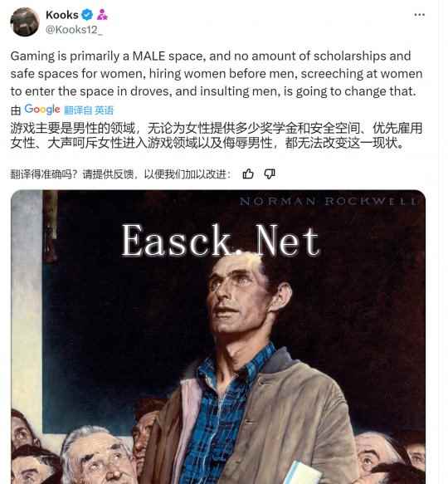Click the folded paper in jacket pocket
Viewport: 448px width, 484px height.
tap(301, 472)
